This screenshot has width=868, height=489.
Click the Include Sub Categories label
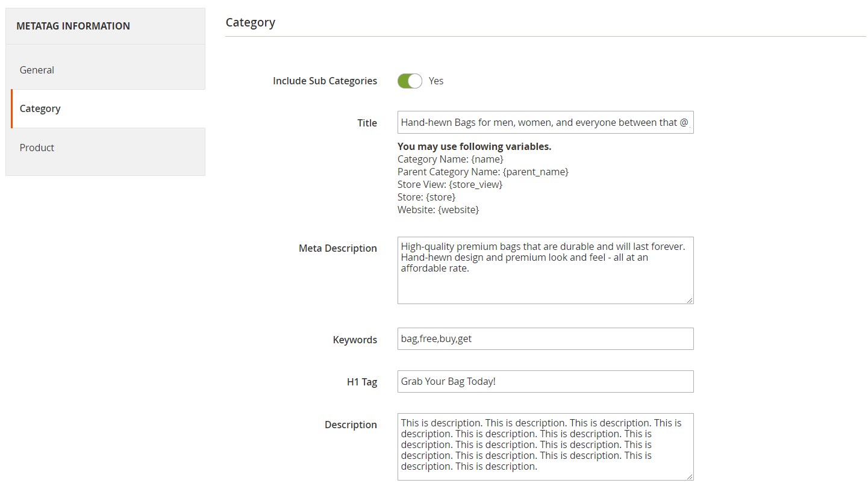[325, 81]
